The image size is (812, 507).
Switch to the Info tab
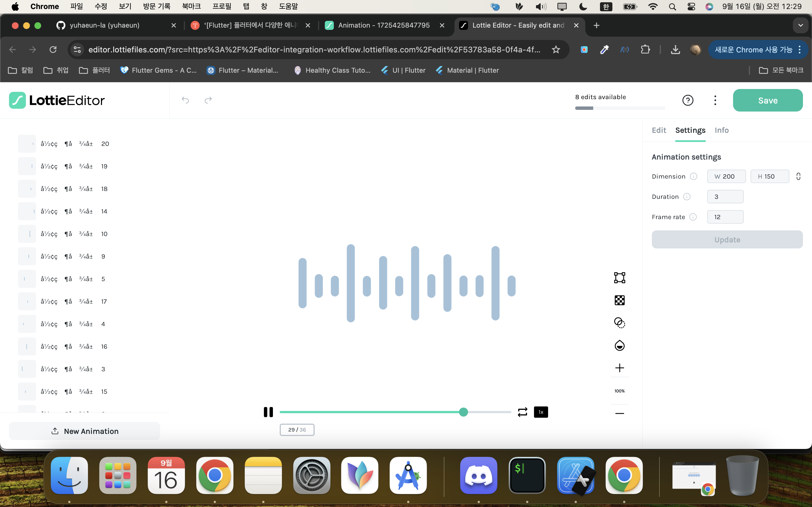coord(721,130)
